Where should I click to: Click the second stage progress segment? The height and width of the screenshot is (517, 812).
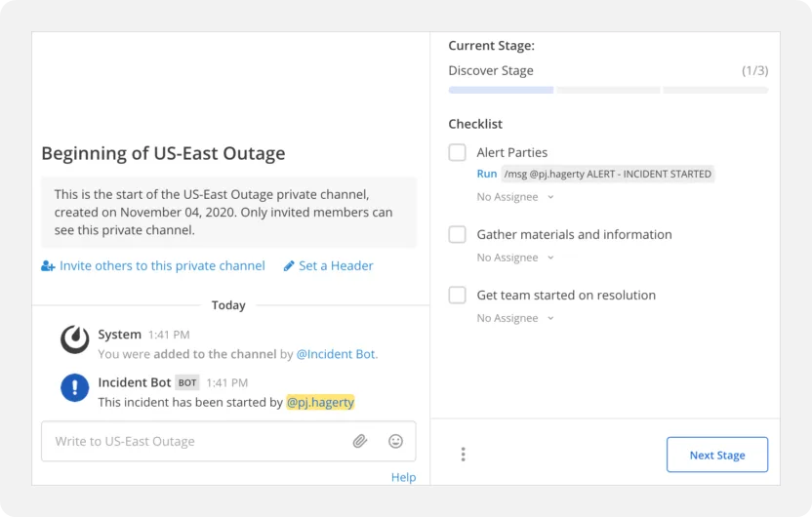pos(608,90)
